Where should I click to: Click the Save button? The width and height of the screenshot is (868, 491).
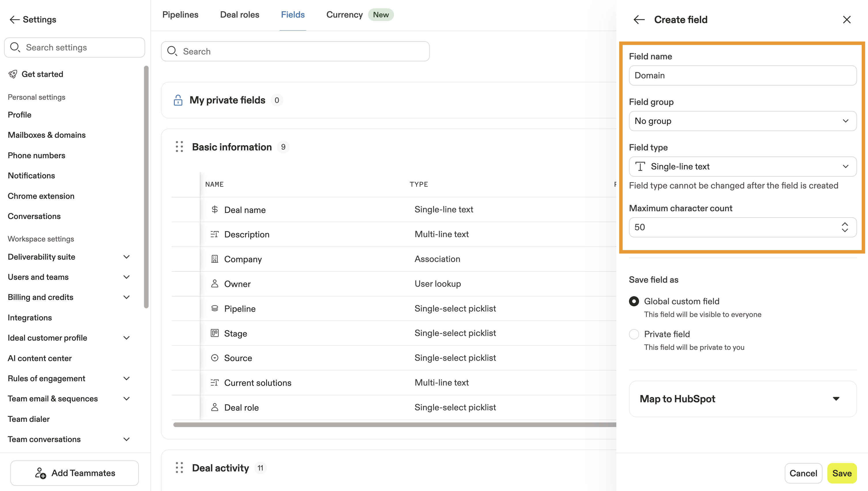pyautogui.click(x=842, y=473)
